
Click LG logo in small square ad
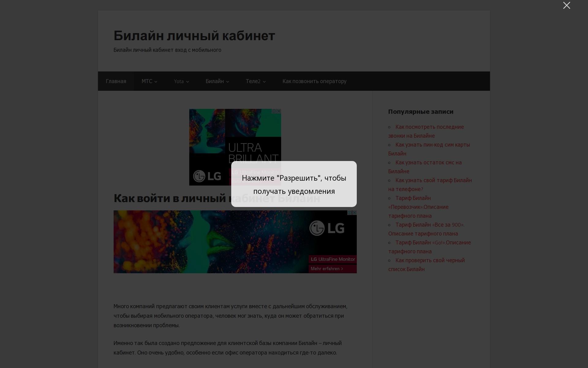207,176
